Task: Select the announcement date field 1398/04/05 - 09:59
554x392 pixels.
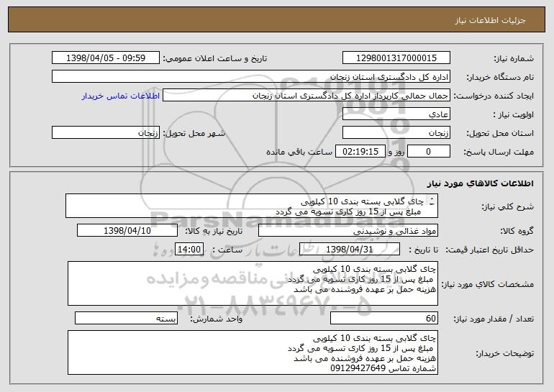Action: (106, 58)
